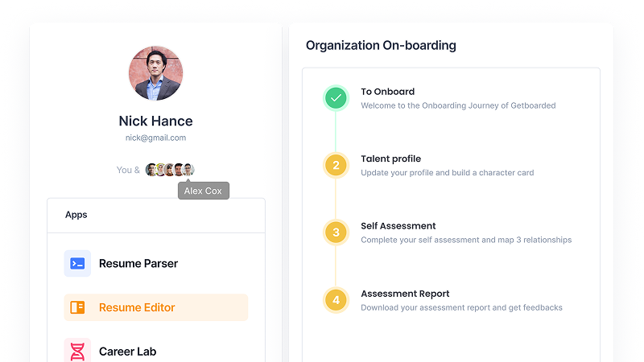
Task: Open the Career Lab app
Action: tap(128, 352)
